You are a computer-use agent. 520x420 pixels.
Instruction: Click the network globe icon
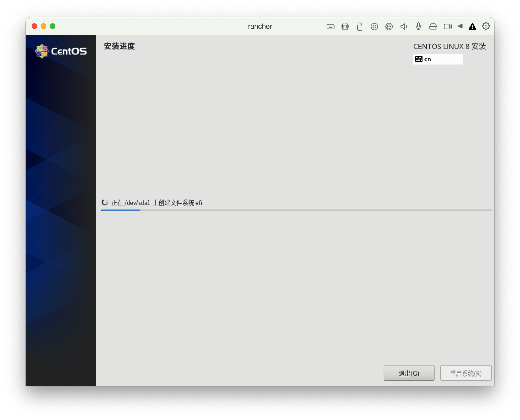point(389,27)
